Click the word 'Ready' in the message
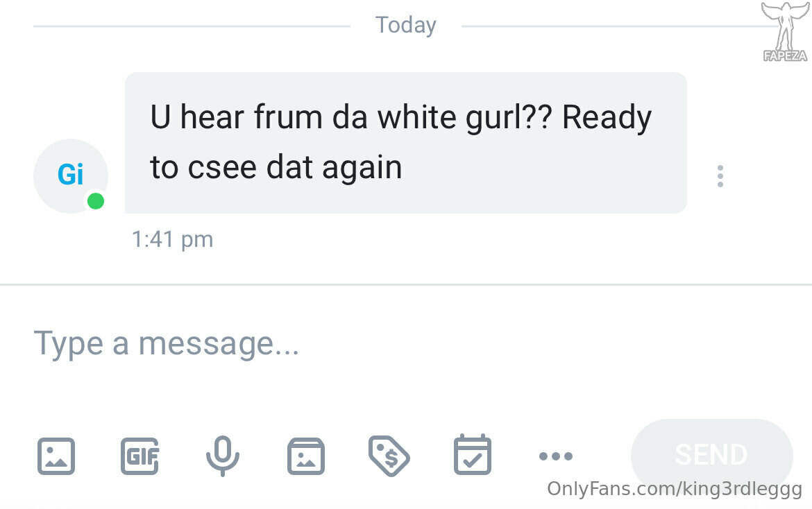 coord(607,118)
